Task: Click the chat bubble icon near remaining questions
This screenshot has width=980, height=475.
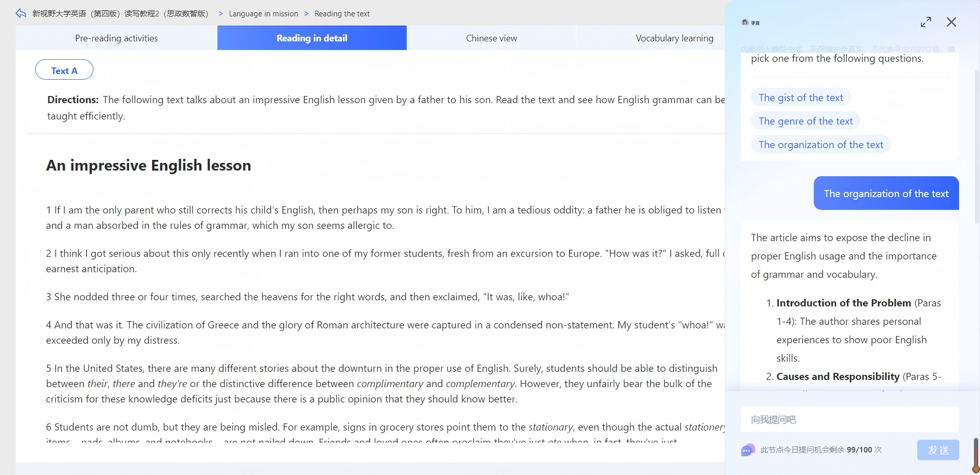Action: (x=748, y=450)
